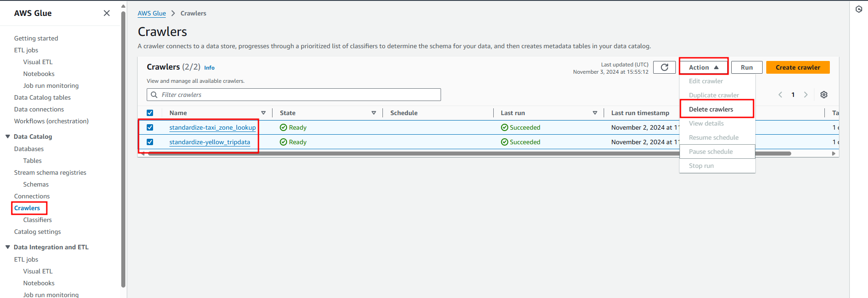The height and width of the screenshot is (298, 868).
Task: Toggle the select-all crawlers header checkbox
Action: (x=150, y=113)
